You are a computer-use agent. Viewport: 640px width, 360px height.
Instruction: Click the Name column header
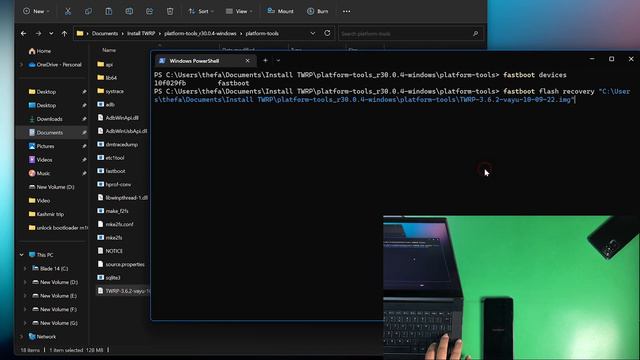[x=109, y=50]
